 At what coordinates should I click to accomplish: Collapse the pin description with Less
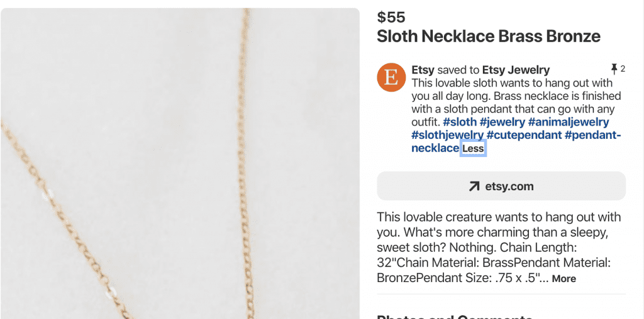tap(473, 149)
